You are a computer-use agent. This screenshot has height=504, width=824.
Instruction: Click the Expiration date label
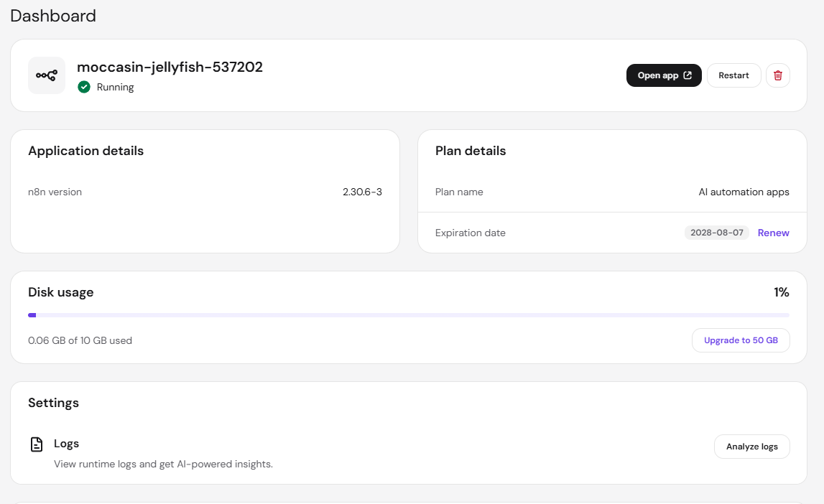point(470,233)
